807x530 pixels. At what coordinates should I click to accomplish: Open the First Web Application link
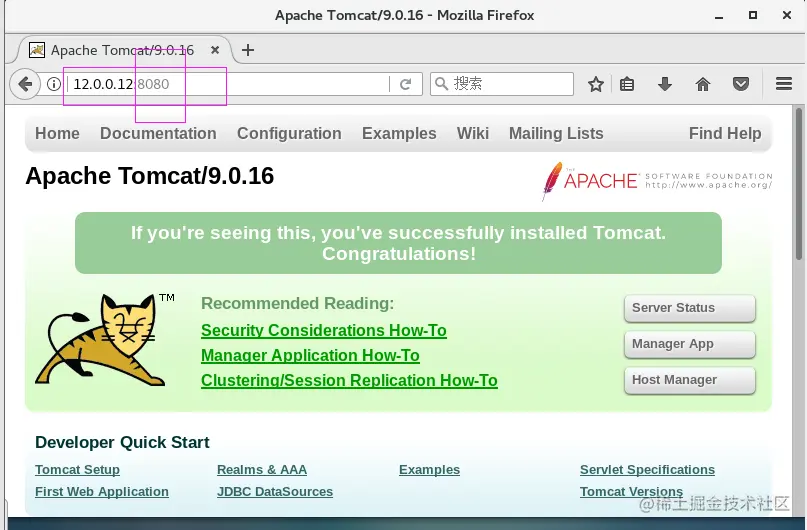(101, 492)
